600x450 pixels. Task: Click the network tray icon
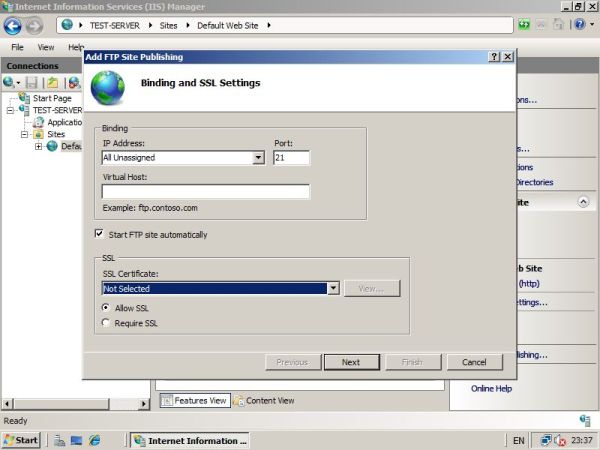pyautogui.click(x=546, y=440)
